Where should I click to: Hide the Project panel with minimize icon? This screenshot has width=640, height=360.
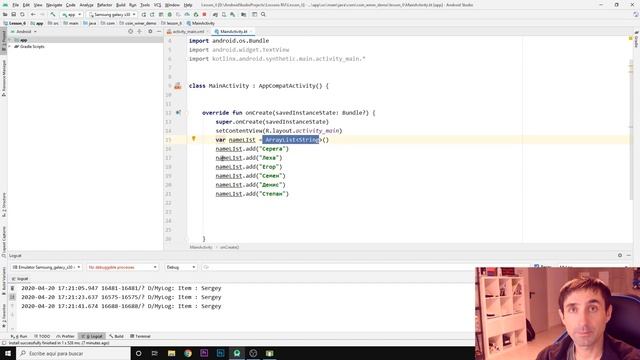point(159,31)
